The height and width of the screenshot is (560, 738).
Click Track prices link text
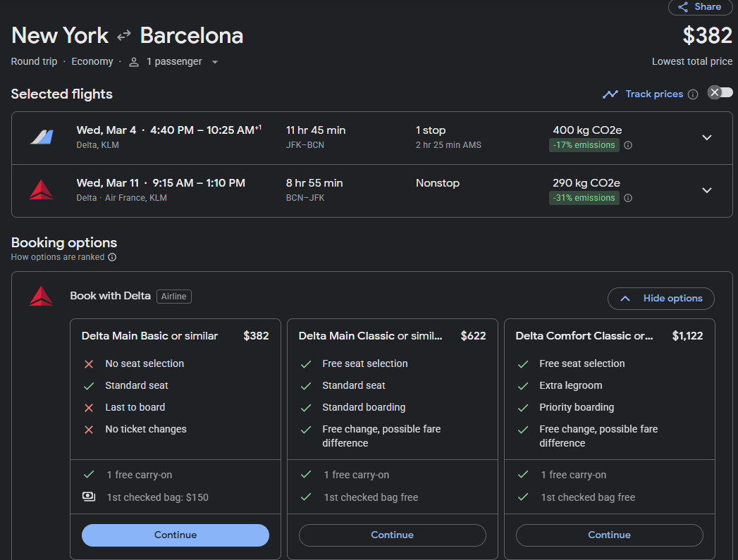click(x=654, y=94)
